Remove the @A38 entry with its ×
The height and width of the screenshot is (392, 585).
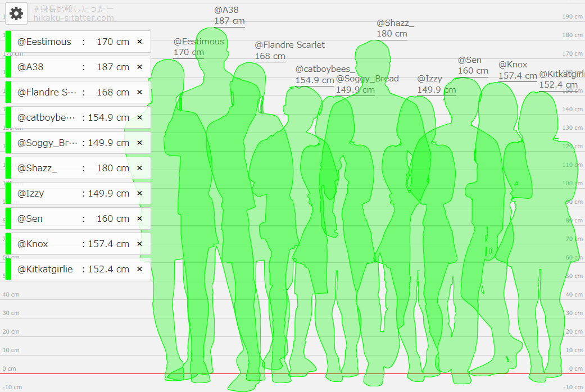click(139, 67)
